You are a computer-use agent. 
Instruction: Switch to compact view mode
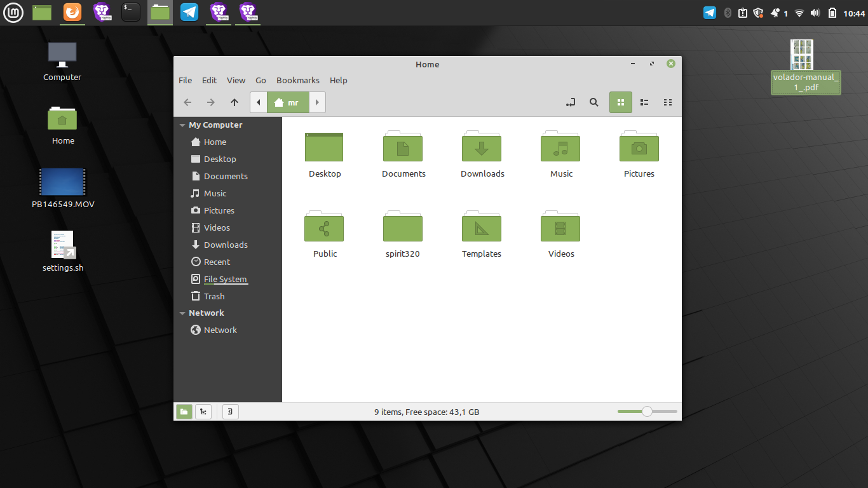[667, 102]
